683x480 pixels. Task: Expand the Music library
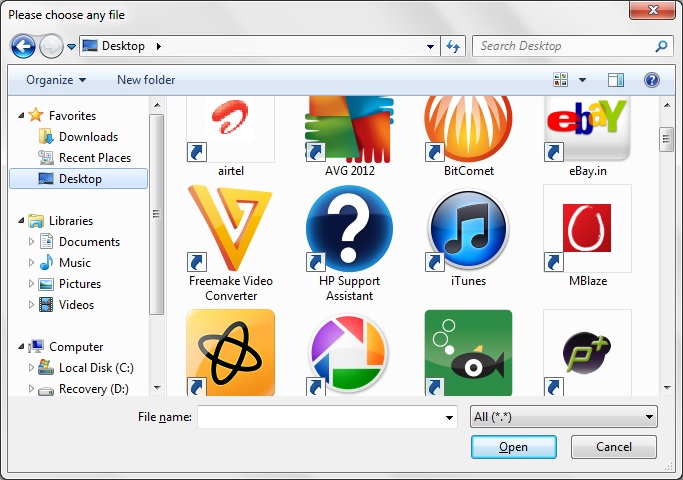click(x=31, y=262)
